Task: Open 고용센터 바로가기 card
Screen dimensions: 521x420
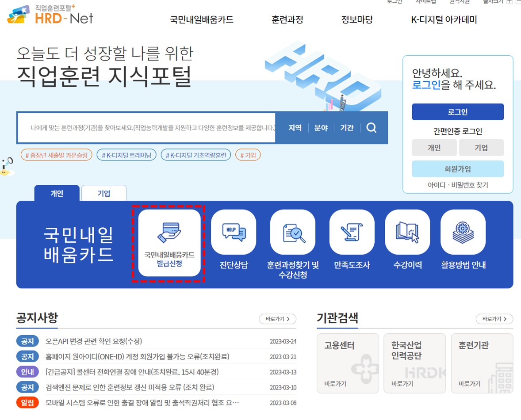Action: click(x=348, y=363)
